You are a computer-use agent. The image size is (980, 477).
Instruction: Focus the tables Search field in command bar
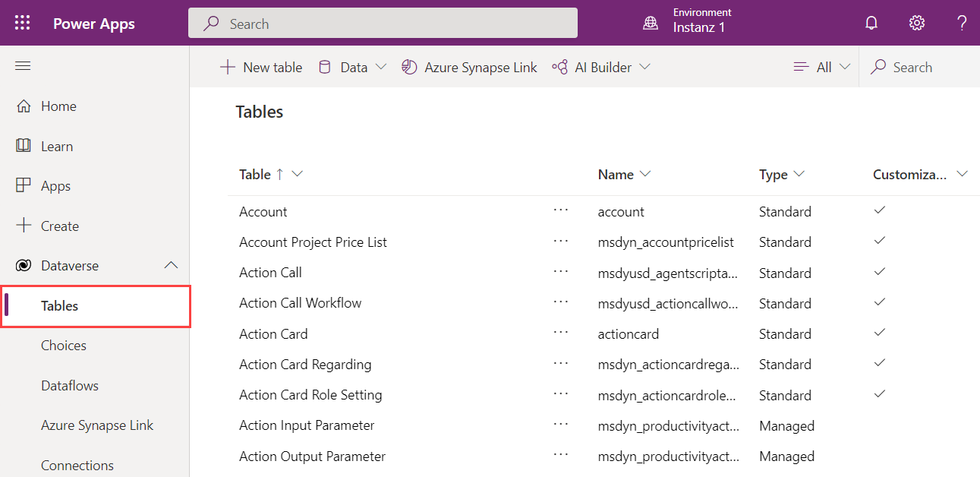pos(919,67)
